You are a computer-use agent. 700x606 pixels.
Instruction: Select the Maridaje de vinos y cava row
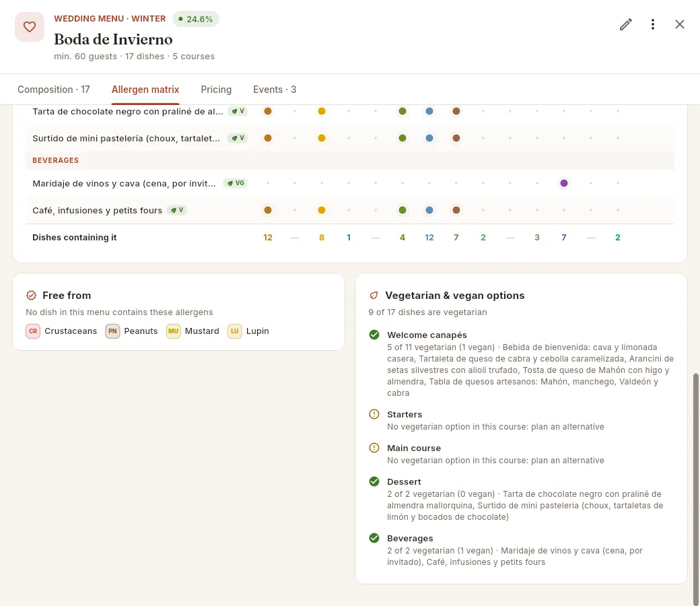tap(350, 183)
